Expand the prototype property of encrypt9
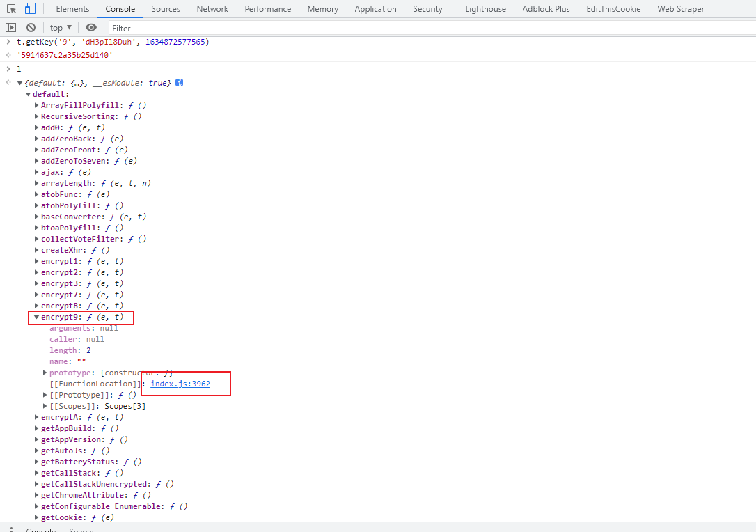The width and height of the screenshot is (756, 532). 45,373
